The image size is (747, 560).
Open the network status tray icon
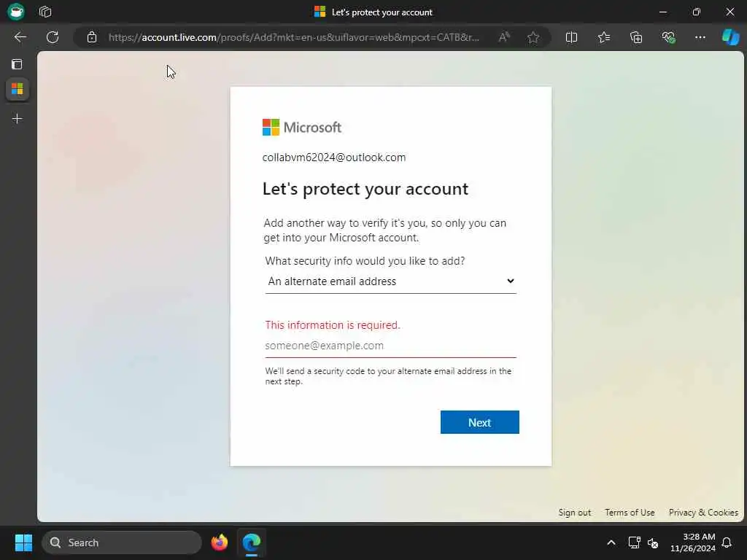coord(634,542)
